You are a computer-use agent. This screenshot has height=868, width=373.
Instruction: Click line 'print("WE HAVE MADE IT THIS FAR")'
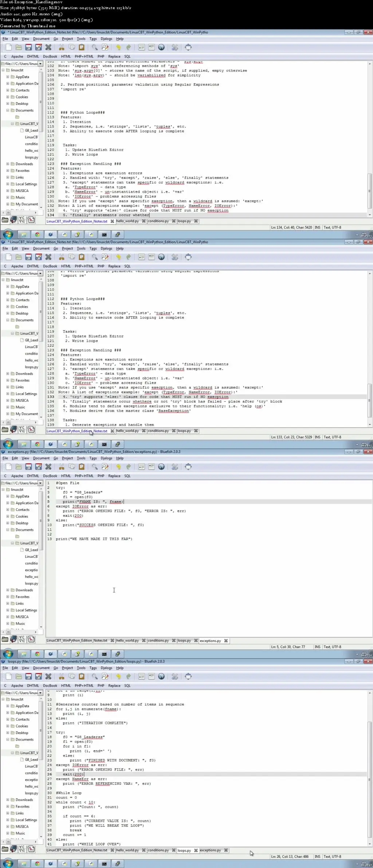click(x=94, y=539)
